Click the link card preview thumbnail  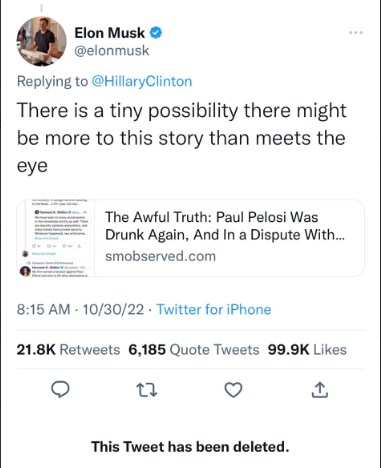pos(56,238)
